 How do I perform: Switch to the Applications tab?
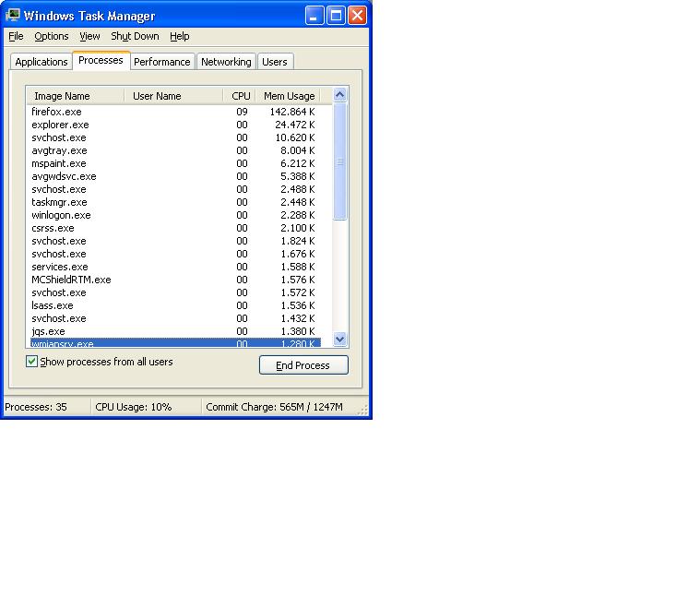click(42, 62)
